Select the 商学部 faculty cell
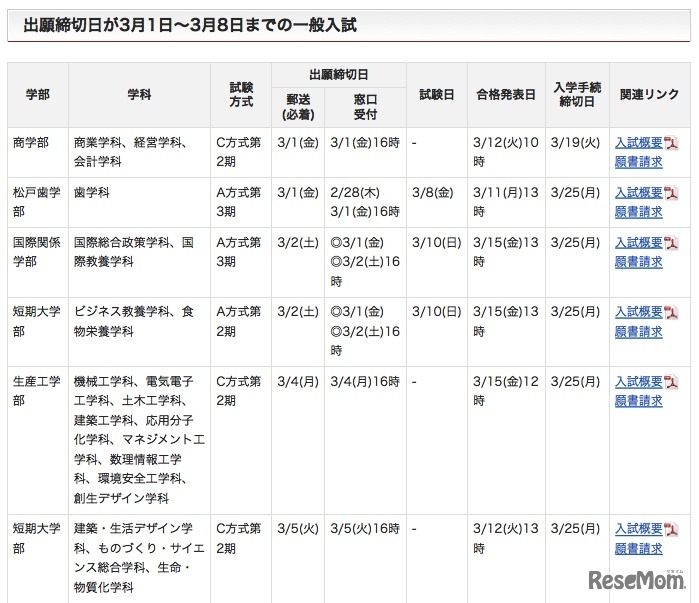Image resolution: width=699 pixels, height=603 pixels. point(38,152)
